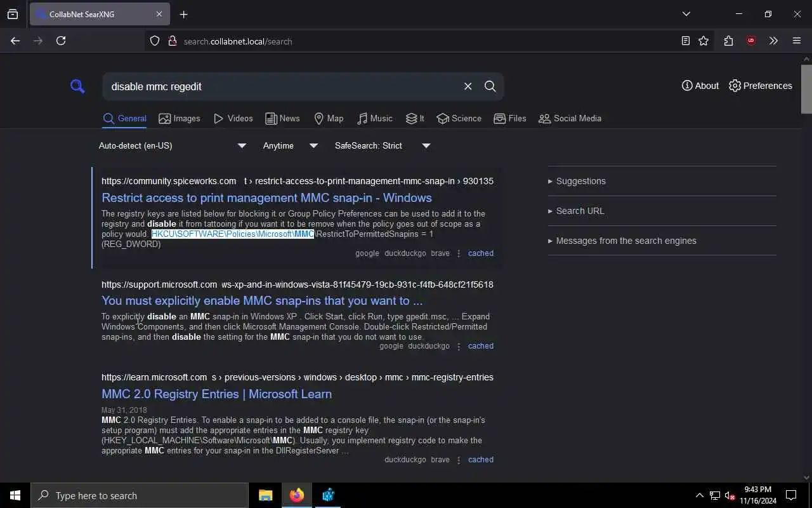Viewport: 812px width, 508px height.
Task: Bookmark this page with star icon
Action: tap(704, 41)
